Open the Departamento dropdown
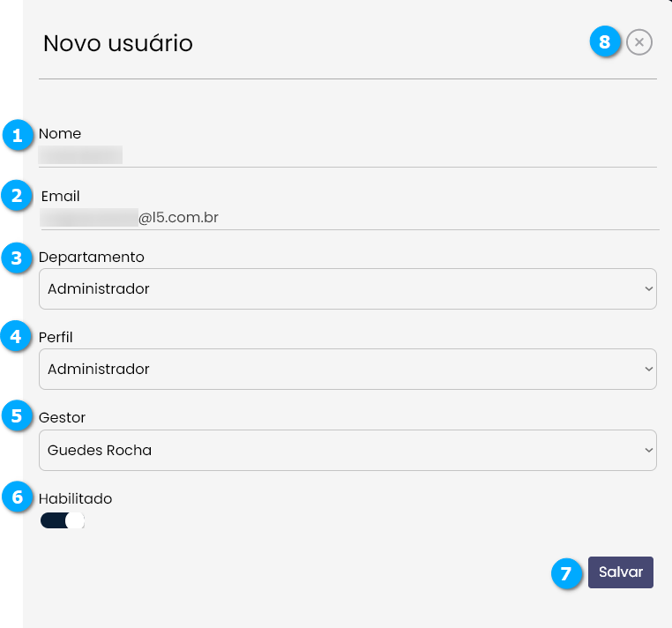The width and height of the screenshot is (672, 628). [x=347, y=289]
